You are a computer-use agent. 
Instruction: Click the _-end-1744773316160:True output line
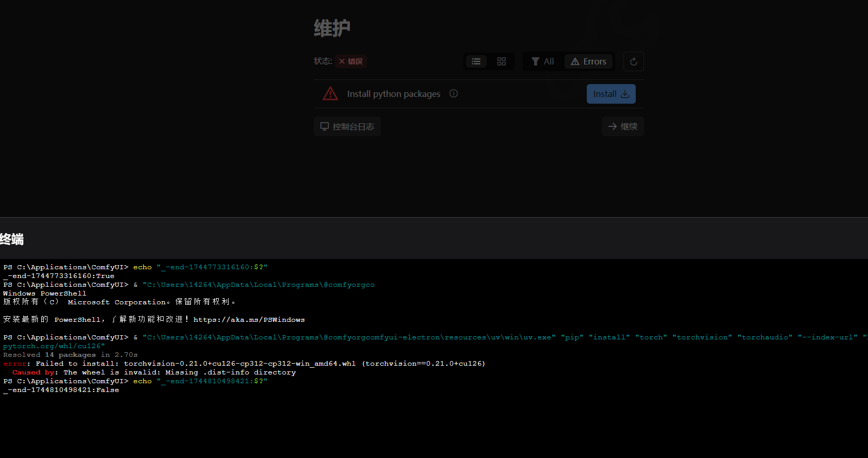(59, 276)
